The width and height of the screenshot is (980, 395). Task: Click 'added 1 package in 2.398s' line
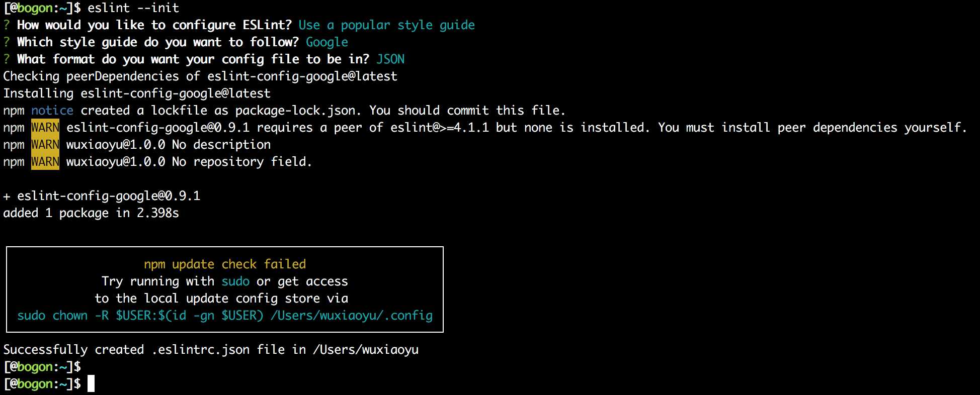tap(91, 213)
